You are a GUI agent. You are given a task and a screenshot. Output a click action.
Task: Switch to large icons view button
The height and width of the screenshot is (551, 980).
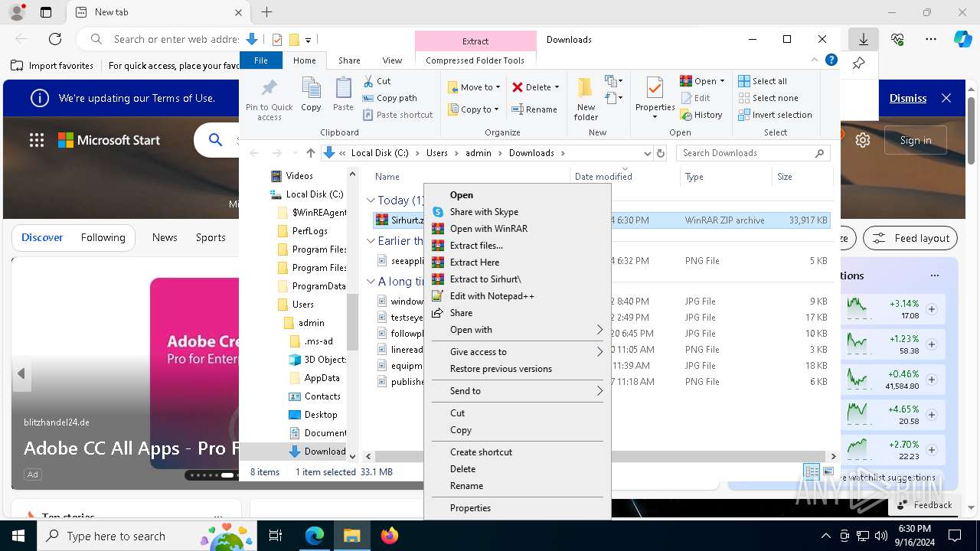(x=828, y=472)
